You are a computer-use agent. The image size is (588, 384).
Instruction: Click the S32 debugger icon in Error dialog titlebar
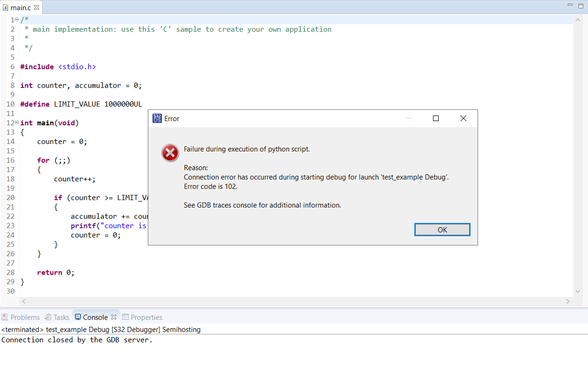[157, 118]
